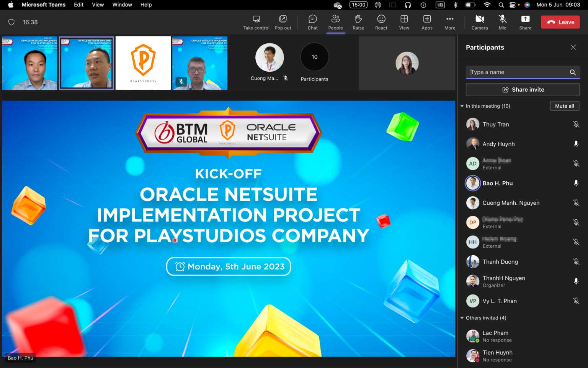Mute all participants
588x368 pixels.
pyautogui.click(x=565, y=106)
